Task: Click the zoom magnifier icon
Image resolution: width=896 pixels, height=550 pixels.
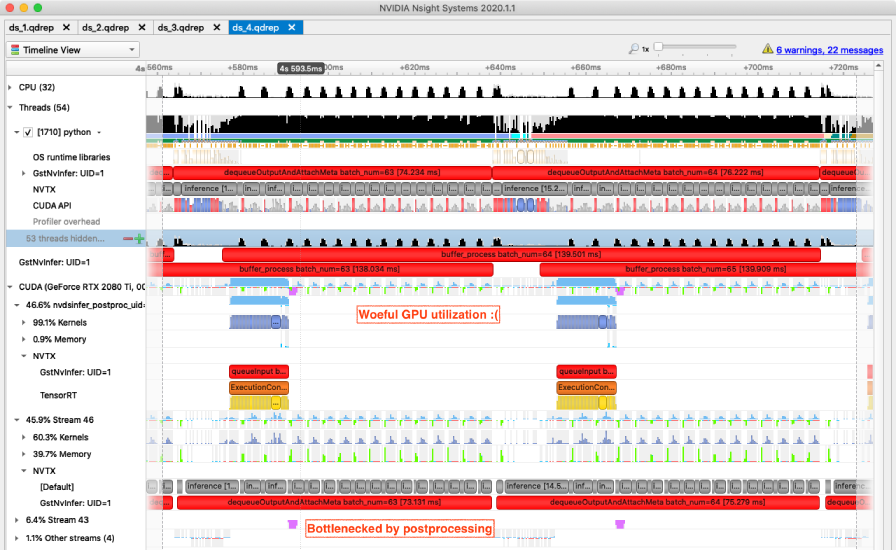Action: click(634, 49)
